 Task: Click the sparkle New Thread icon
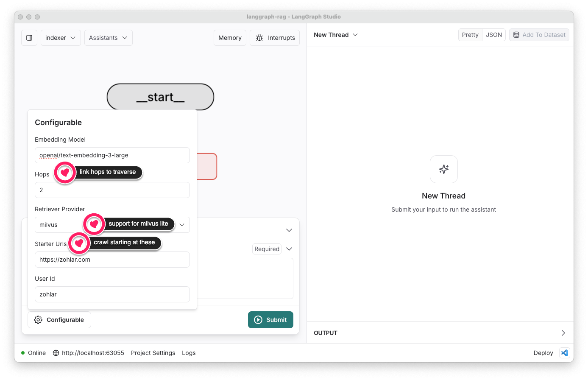tap(444, 169)
